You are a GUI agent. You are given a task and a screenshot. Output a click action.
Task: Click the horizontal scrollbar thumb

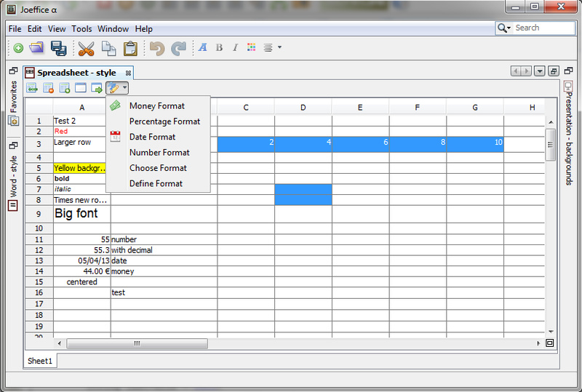click(x=137, y=344)
